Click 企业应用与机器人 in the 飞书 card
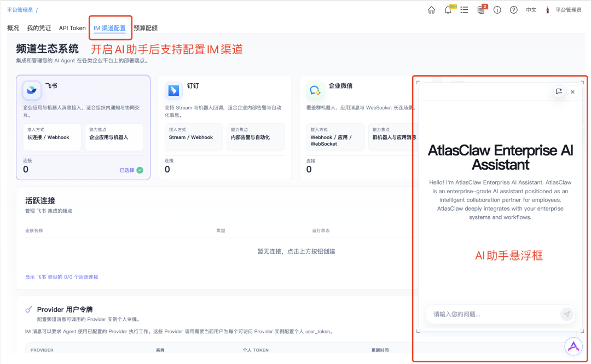The height and width of the screenshot is (364, 591). tap(108, 137)
